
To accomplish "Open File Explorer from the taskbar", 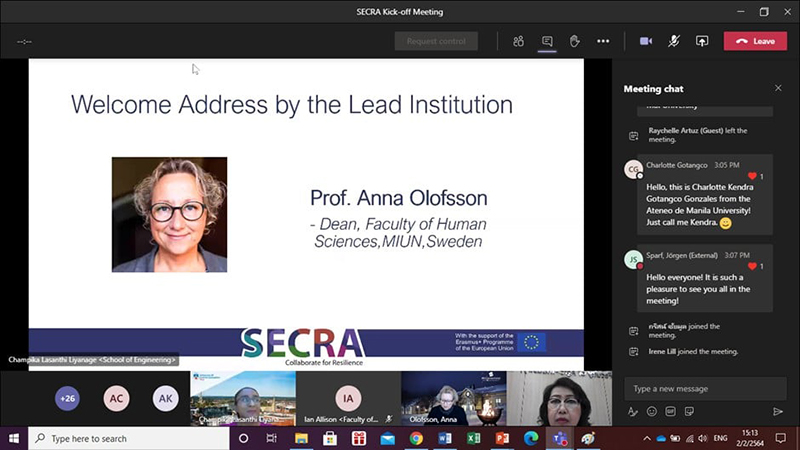I will [301, 438].
